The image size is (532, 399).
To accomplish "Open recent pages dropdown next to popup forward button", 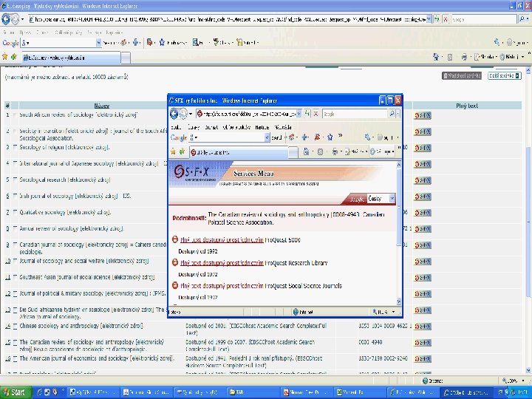I will (x=191, y=114).
